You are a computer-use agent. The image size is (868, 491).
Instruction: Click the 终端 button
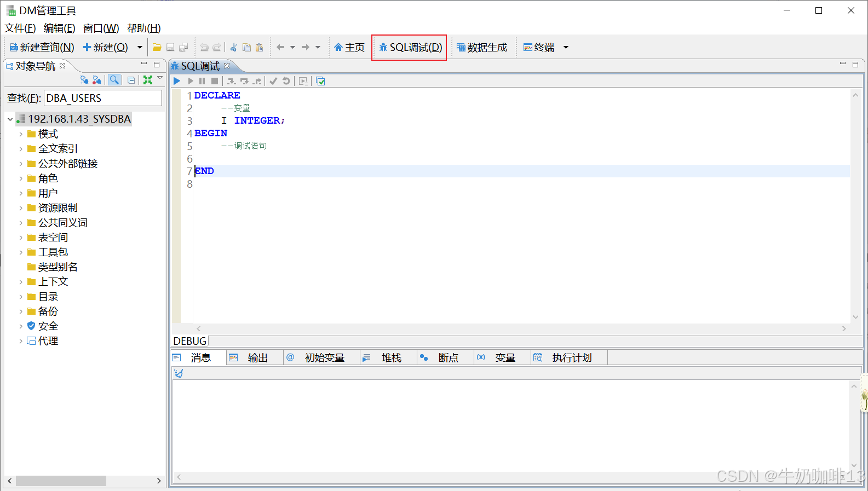539,48
